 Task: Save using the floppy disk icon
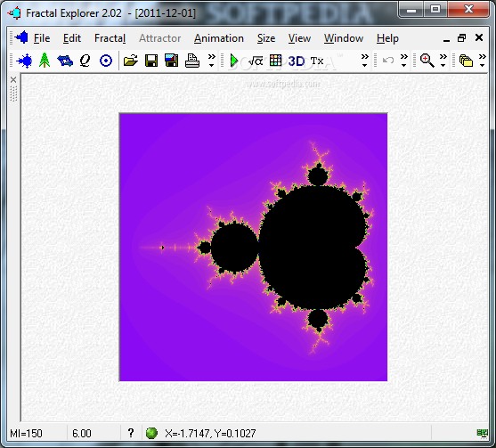point(151,61)
